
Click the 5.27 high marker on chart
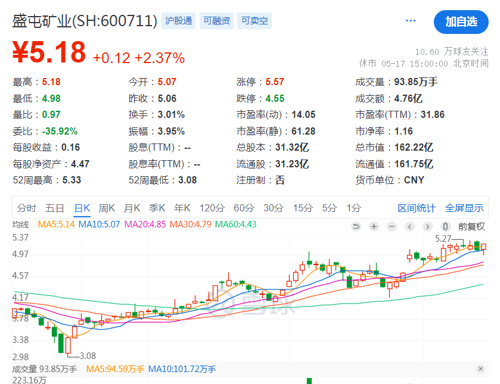[443, 239]
